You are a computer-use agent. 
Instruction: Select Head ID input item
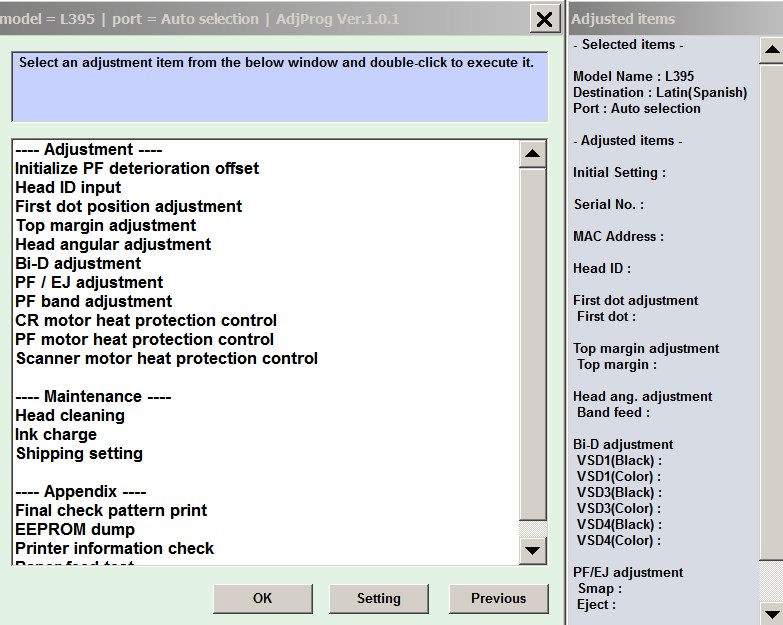coord(68,187)
